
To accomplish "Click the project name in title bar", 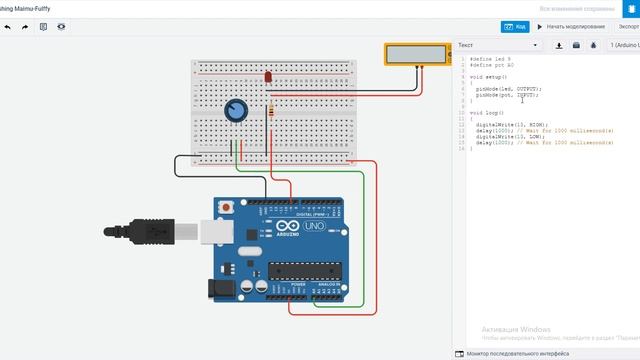I will (x=25, y=9).
